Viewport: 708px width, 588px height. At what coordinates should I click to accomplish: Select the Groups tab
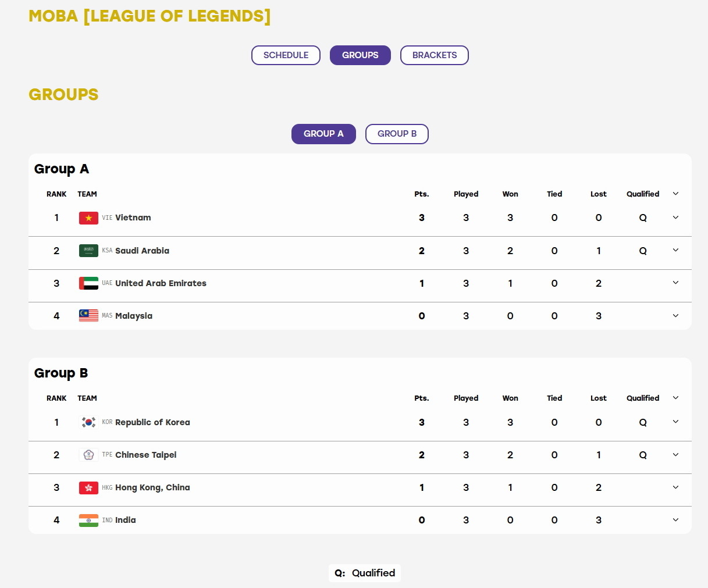pyautogui.click(x=360, y=55)
